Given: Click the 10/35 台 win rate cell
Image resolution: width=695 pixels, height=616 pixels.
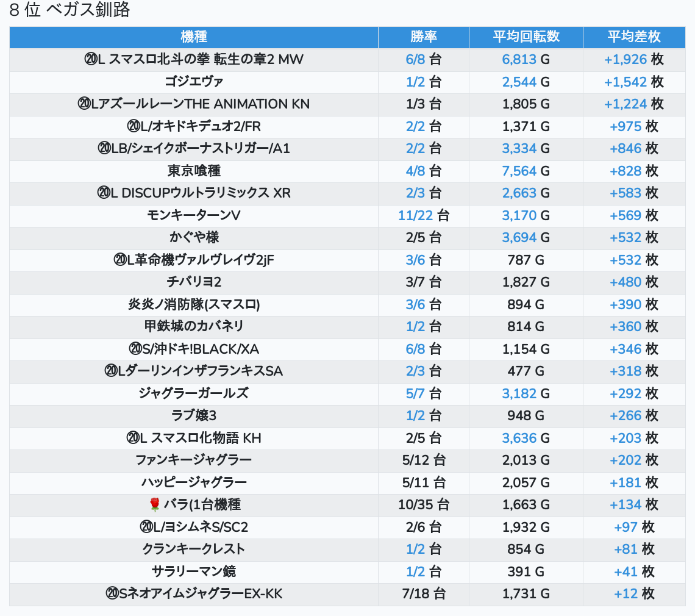Looking at the screenshot, I should (423, 504).
